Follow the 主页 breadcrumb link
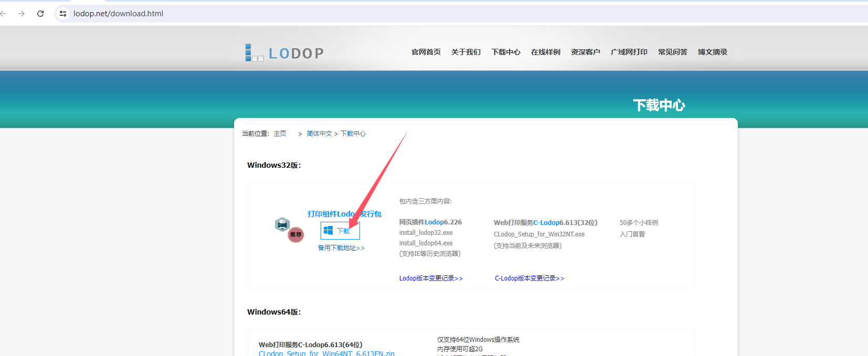Screen dimensions: 868x356 pyautogui.click(x=280, y=134)
